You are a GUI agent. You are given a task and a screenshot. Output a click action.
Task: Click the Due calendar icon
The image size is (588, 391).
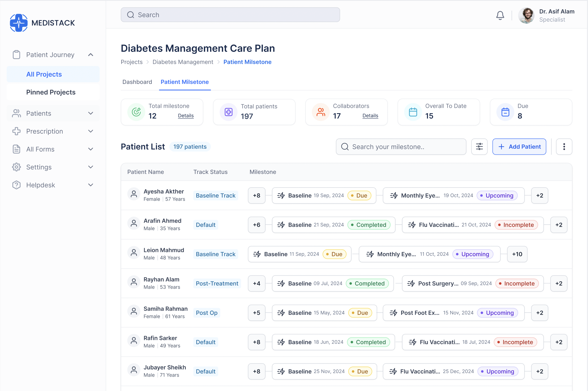pyautogui.click(x=505, y=112)
